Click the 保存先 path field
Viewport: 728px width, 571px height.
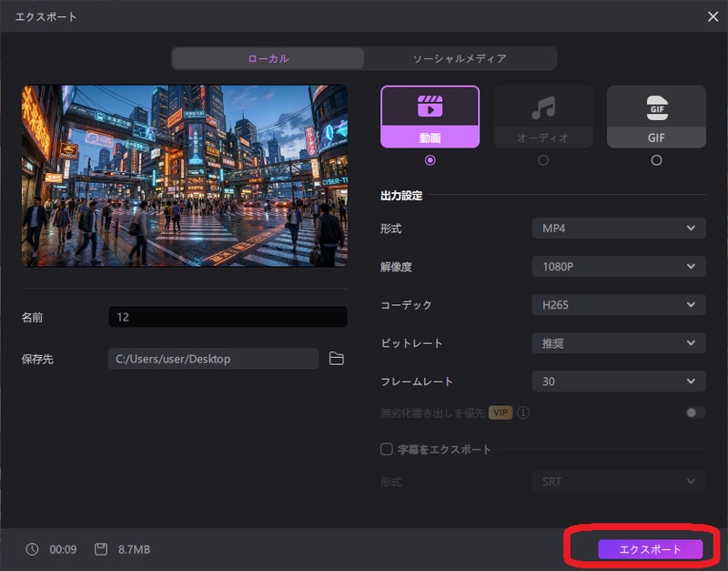(213, 359)
